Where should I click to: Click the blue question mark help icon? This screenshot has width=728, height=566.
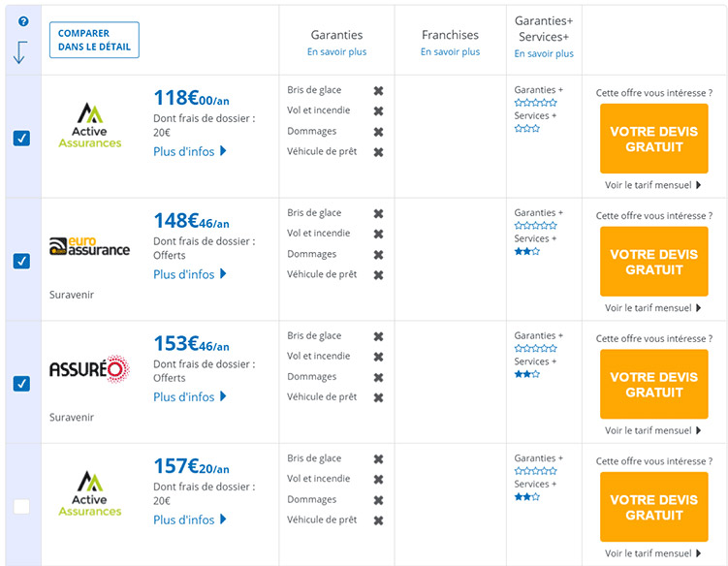pos(23,21)
